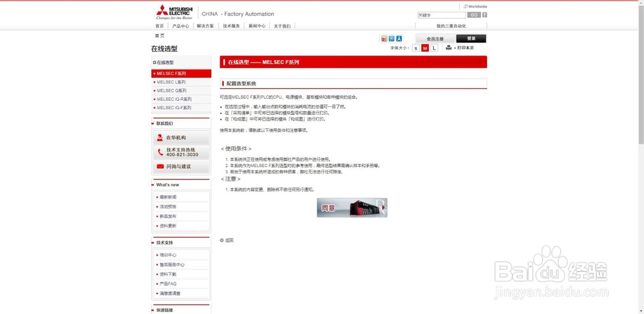The image size is (644, 314).
Task: Open search help question mark icon
Action: 485,15
